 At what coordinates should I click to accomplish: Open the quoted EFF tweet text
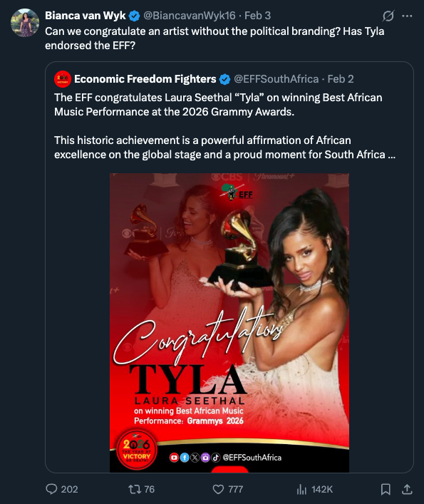click(x=225, y=126)
